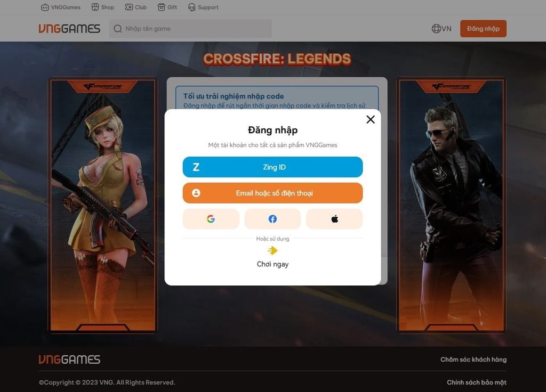Click the Shop icon in the top bar
The height and width of the screenshot is (392, 546).
[95, 7]
